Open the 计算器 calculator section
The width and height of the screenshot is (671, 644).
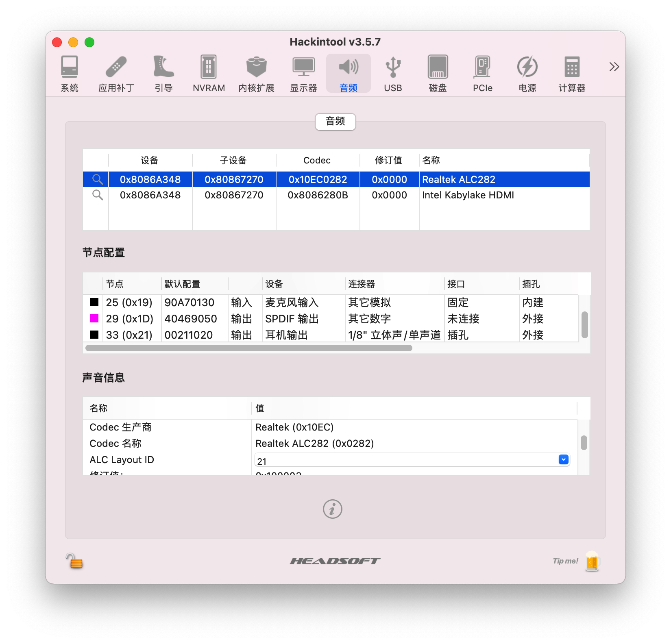pos(572,74)
